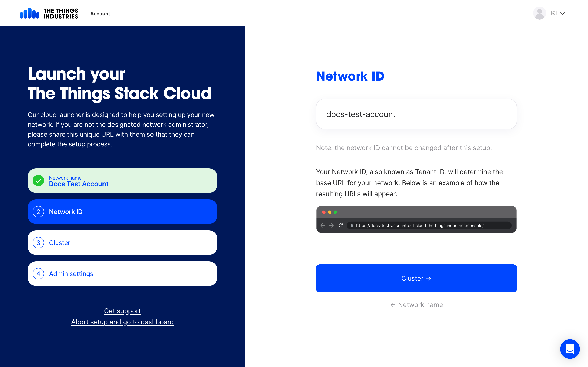
Task: Click the step 4 Admin settings circle icon
Action: pos(39,274)
